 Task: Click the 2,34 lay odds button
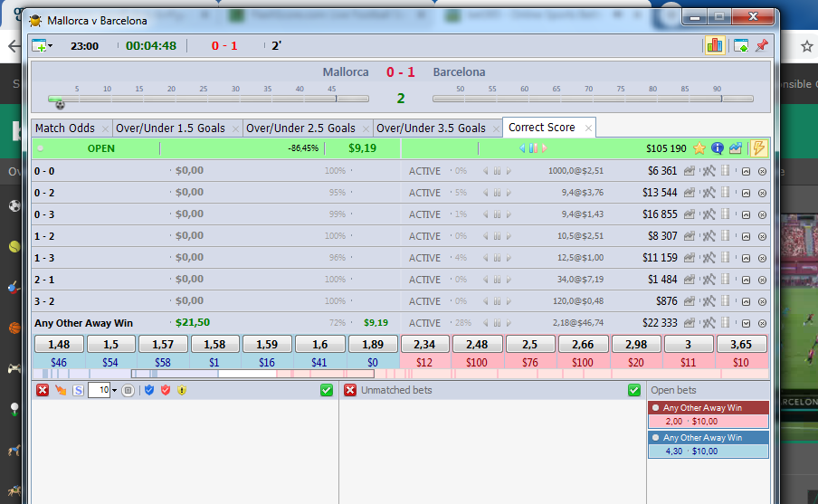(x=424, y=344)
